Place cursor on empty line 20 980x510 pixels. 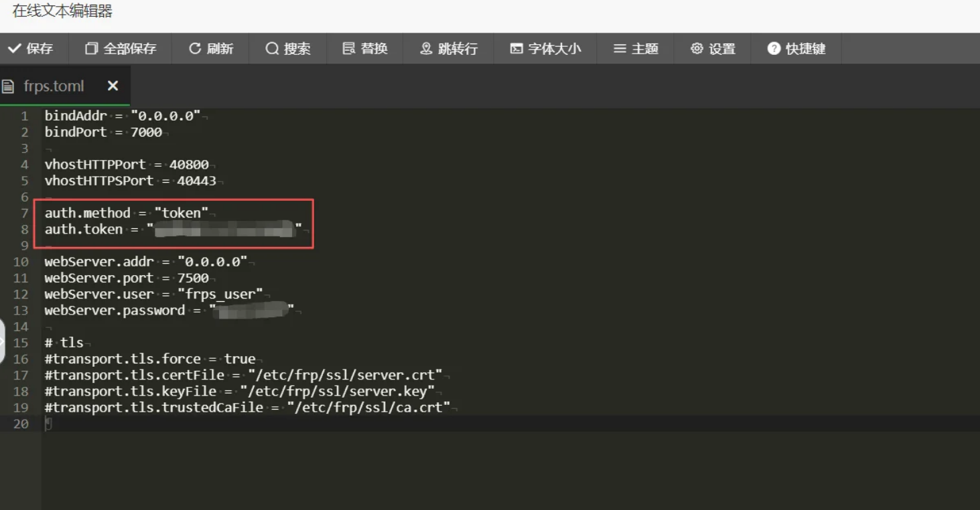201,424
